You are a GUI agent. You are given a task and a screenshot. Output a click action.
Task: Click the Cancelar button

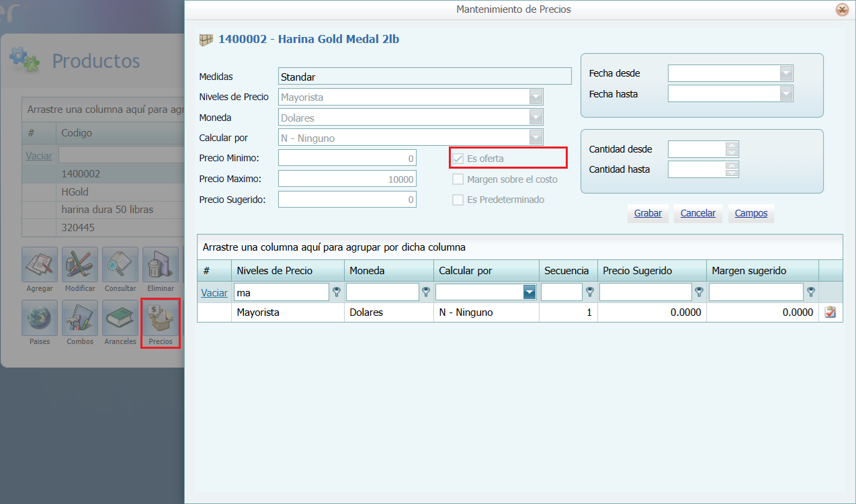pyautogui.click(x=697, y=214)
